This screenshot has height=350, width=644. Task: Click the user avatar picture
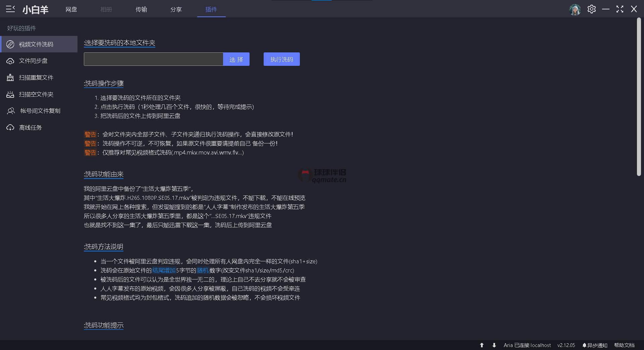point(575,9)
